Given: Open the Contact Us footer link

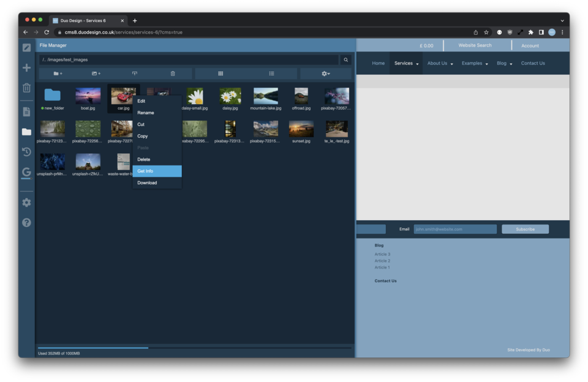Looking at the screenshot, I should click(385, 281).
